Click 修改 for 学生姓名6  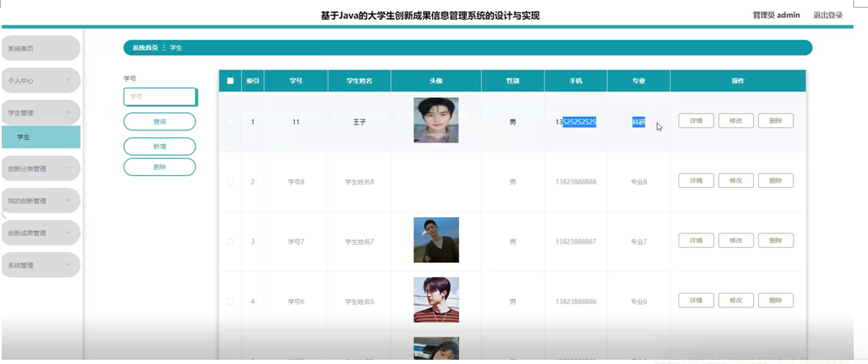click(736, 300)
